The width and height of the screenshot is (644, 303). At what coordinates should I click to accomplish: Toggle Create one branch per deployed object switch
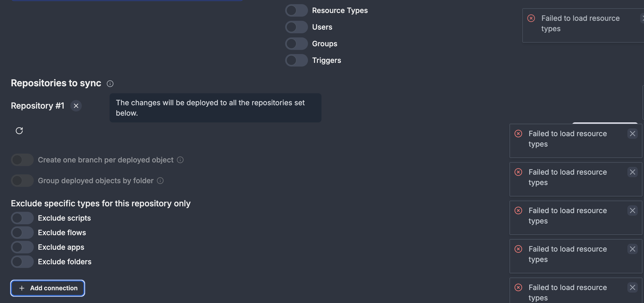tap(22, 160)
